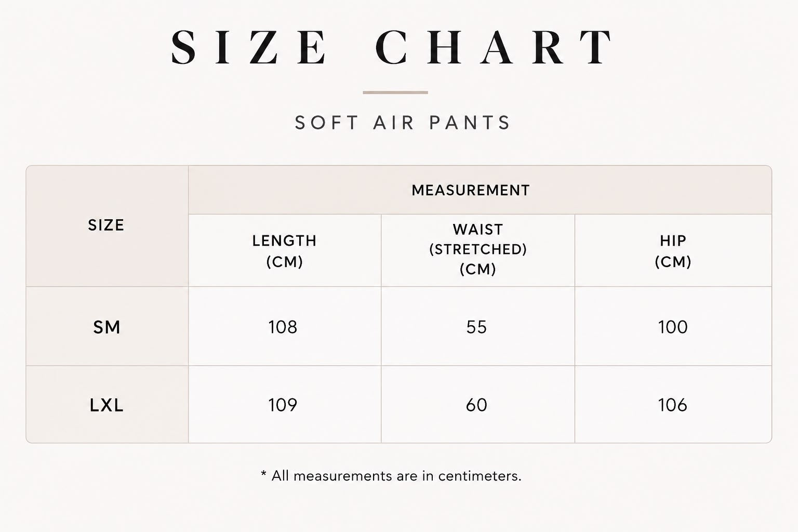Select the SIZE header cell
Viewport: 798px width, 532px height.
tap(107, 226)
